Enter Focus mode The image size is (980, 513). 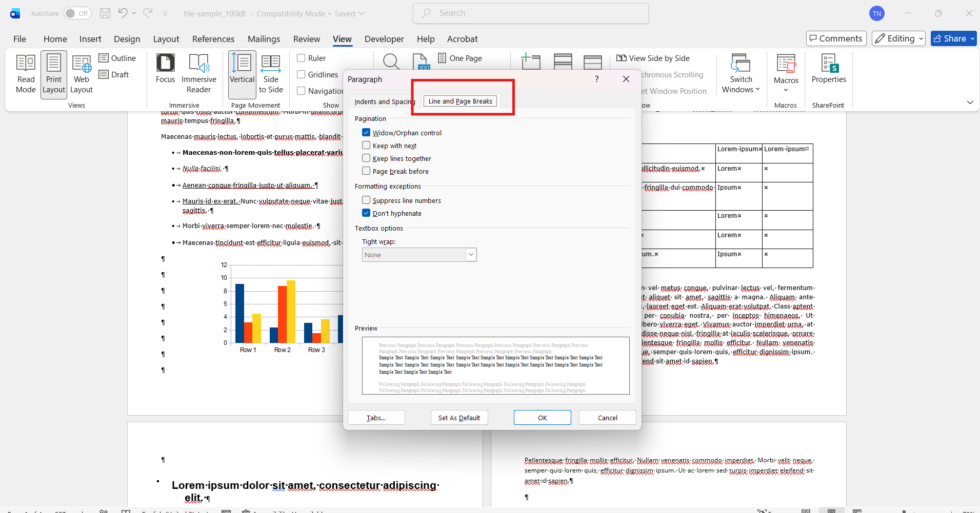coord(165,69)
